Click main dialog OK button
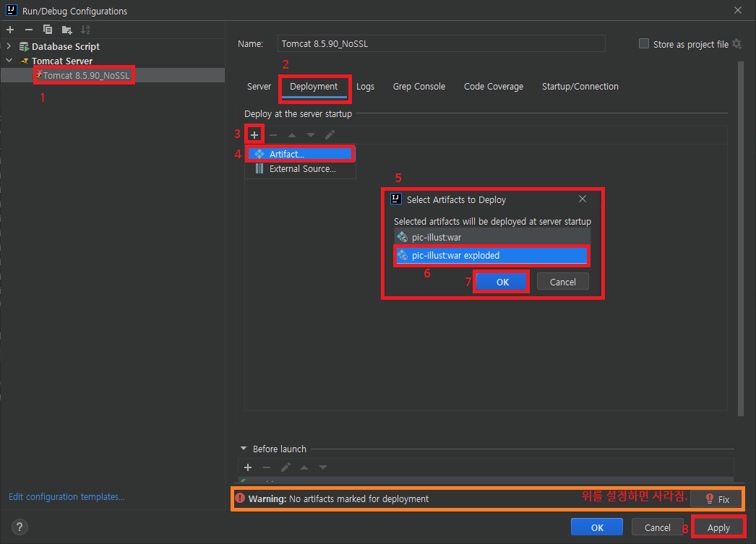The width and height of the screenshot is (756, 544). point(597,527)
